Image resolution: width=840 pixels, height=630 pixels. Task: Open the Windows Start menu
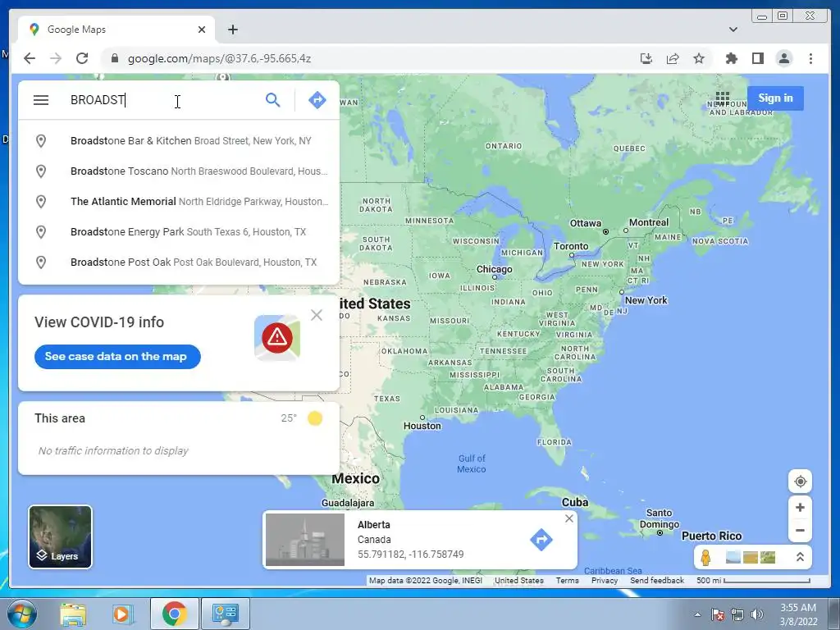[22, 614]
